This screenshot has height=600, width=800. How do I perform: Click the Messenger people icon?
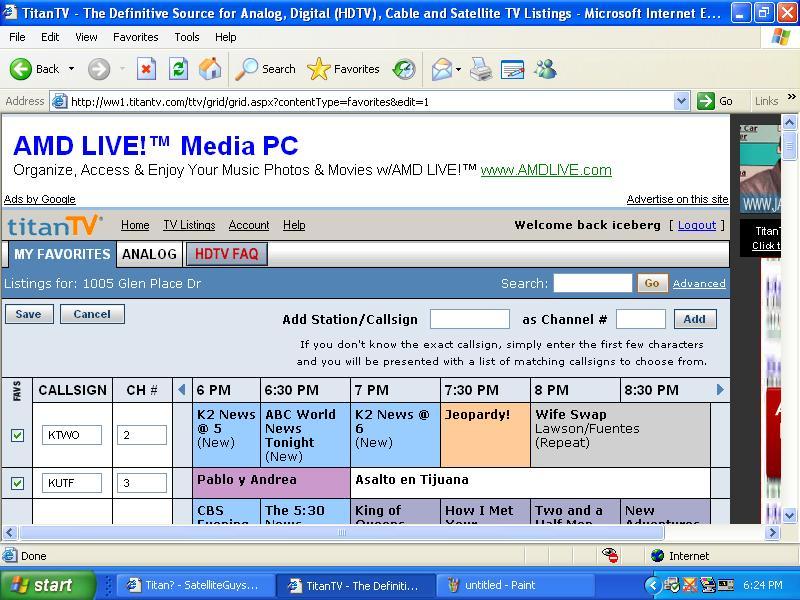click(x=545, y=69)
